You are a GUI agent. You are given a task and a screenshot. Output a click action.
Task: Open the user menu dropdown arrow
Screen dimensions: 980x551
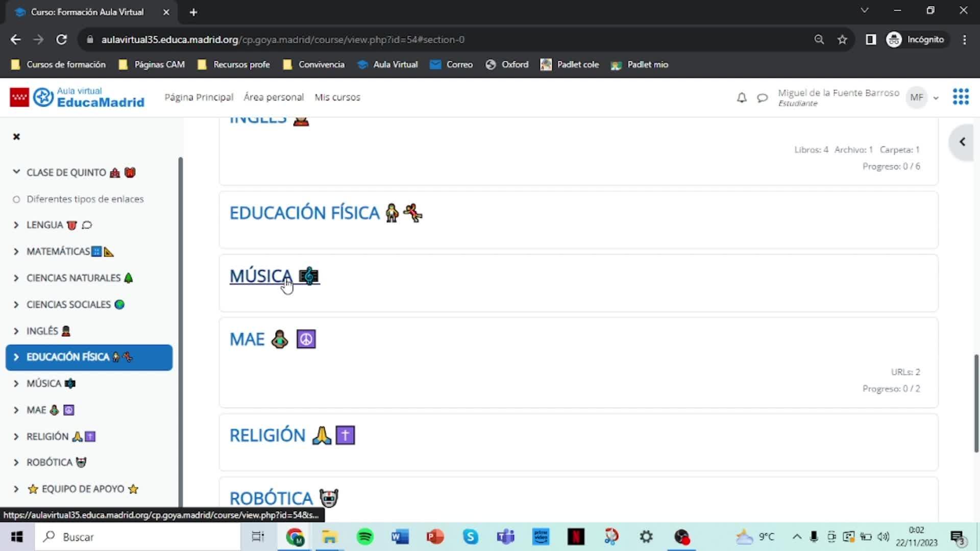click(x=936, y=98)
